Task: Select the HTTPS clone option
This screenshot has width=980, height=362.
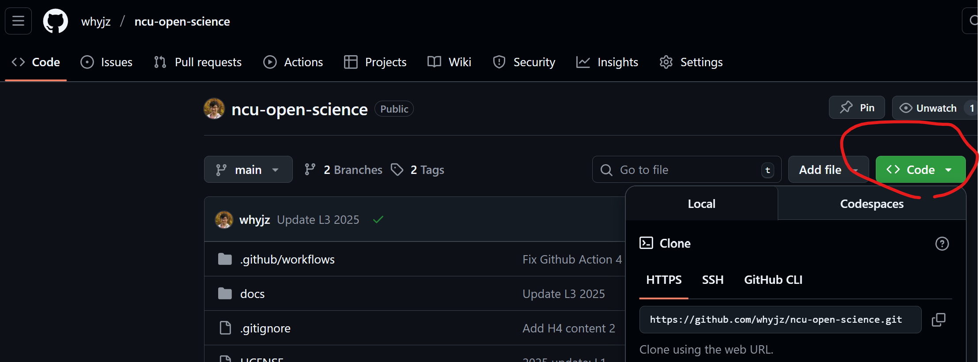Action: coord(664,280)
